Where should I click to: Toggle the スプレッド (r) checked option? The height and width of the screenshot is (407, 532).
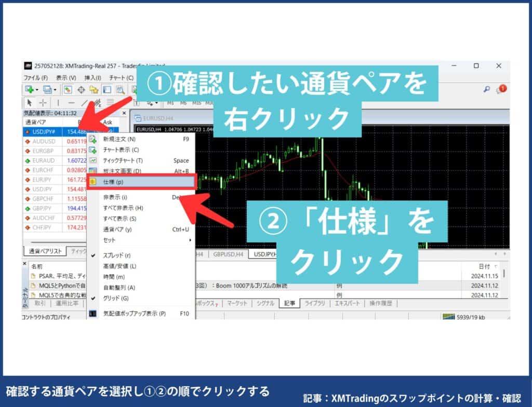coord(141,255)
